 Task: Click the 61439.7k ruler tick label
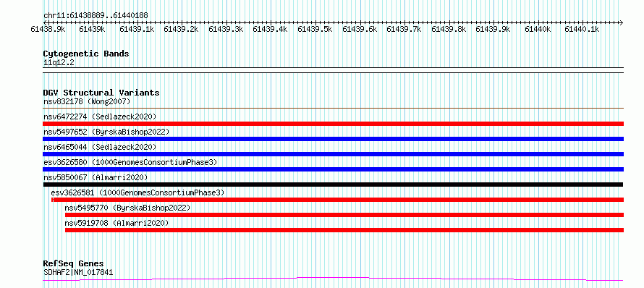[404, 29]
